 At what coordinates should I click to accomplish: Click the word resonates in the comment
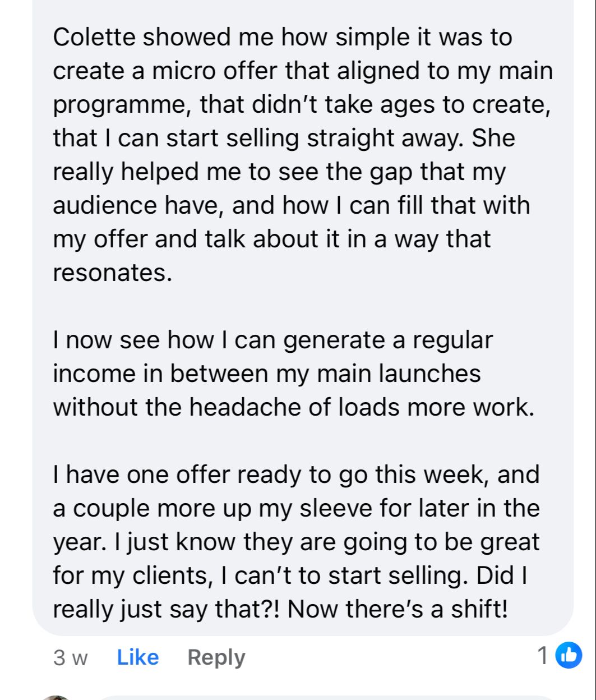click(112, 273)
